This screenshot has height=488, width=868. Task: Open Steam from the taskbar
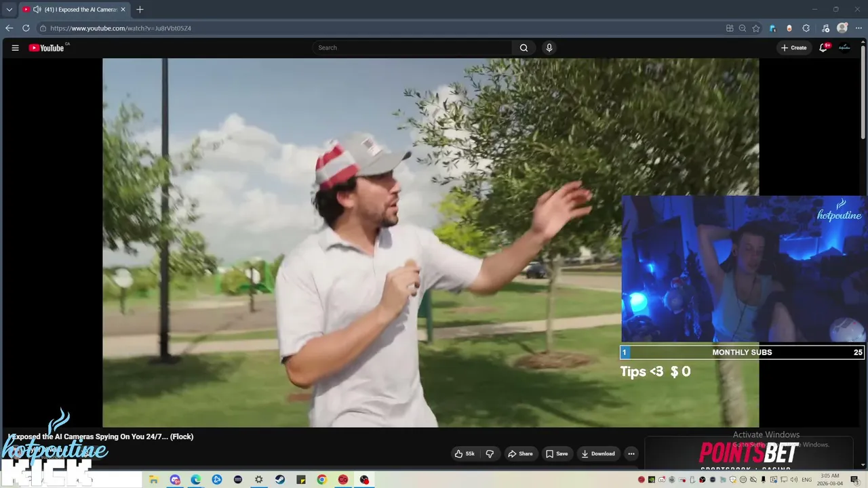280,480
